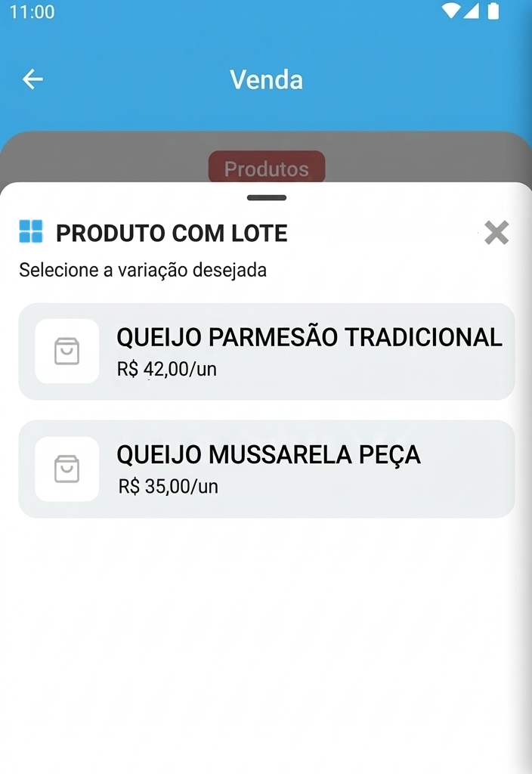Close the Produto com Lote sheet

coord(496,233)
